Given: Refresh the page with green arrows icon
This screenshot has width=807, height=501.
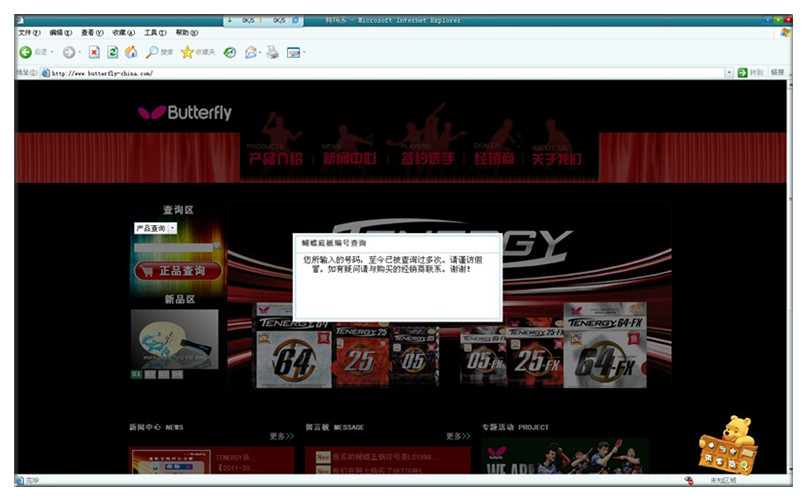Looking at the screenshot, I should pos(113,52).
